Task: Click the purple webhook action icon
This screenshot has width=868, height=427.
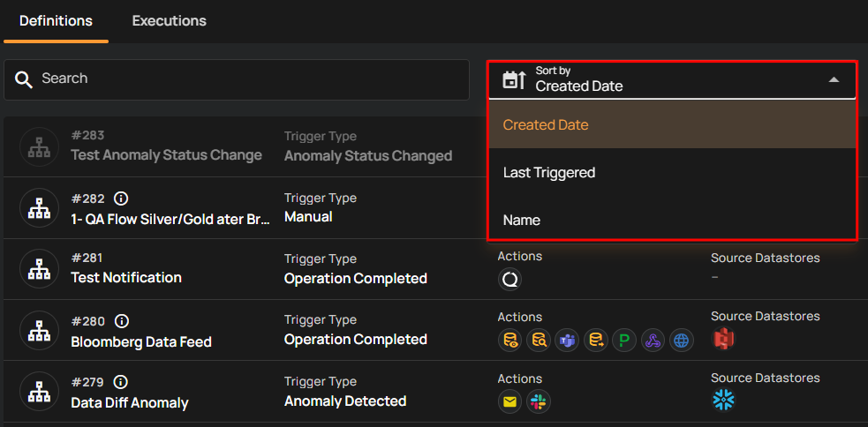Action: coord(653,341)
